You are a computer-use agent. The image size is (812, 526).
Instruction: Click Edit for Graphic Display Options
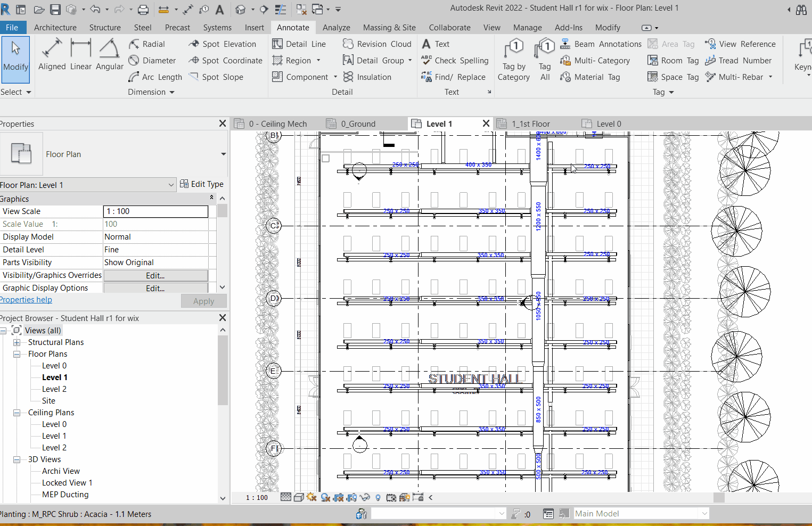(x=155, y=288)
